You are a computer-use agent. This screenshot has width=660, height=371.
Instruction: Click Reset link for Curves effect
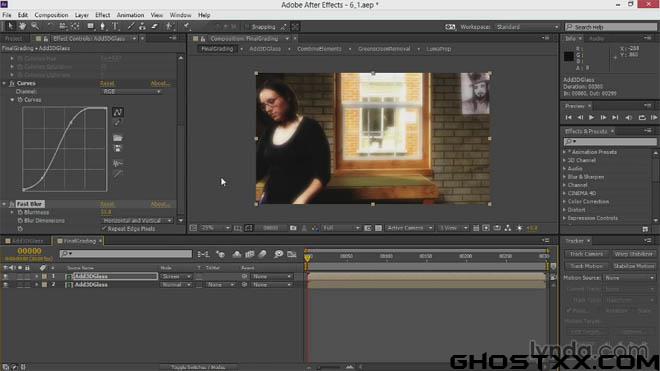(107, 83)
